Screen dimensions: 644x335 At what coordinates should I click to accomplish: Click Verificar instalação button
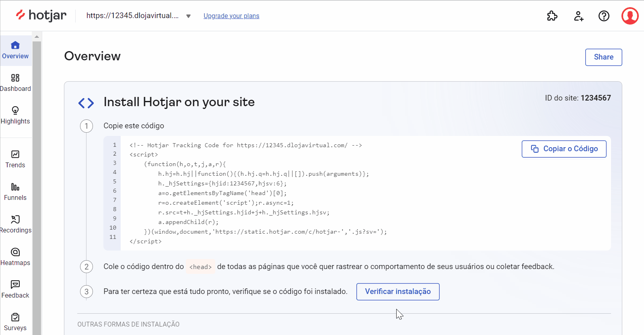398,292
